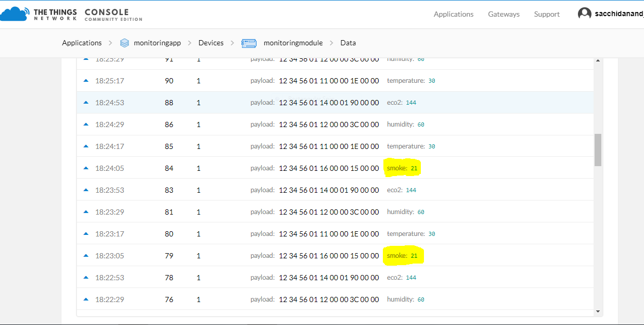Click temperature: 30 in 18:23:17 row
The image size is (644, 325).
[x=411, y=234]
